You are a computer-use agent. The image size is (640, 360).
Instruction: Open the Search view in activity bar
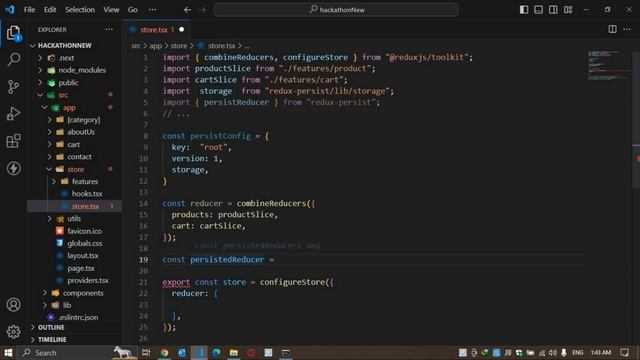click(x=13, y=60)
